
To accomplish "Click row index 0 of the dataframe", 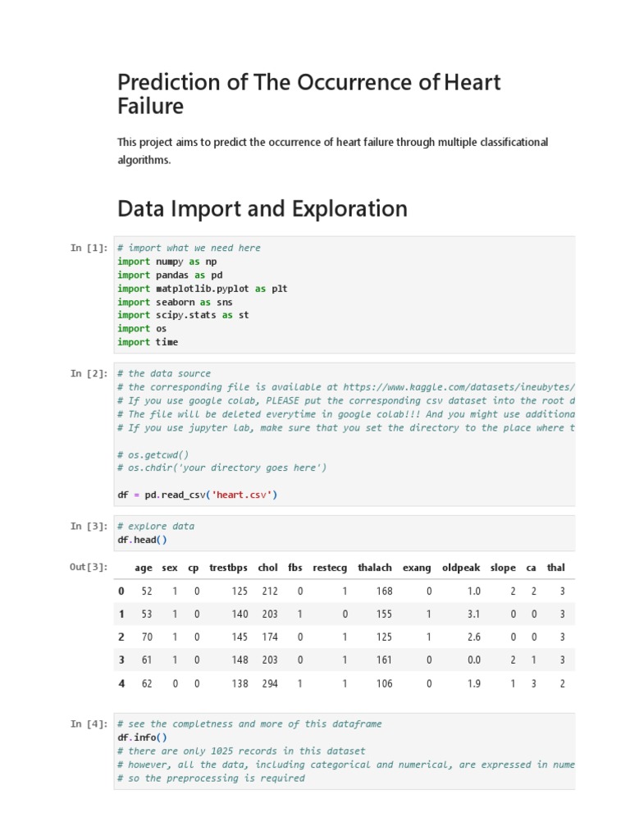I will 121,591.
